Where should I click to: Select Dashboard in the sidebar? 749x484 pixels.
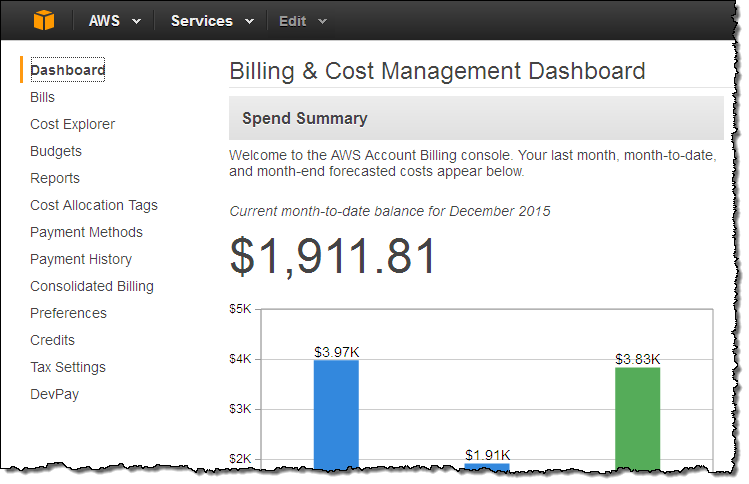pyautogui.click(x=67, y=70)
